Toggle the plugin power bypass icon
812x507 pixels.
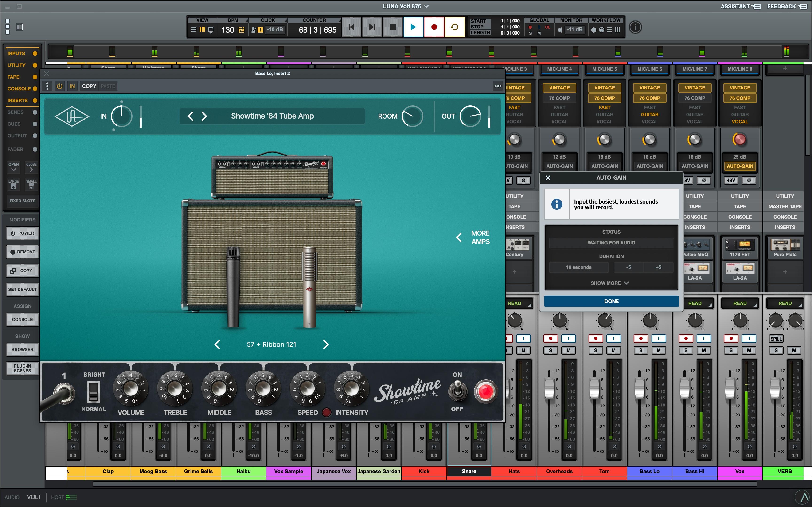60,86
